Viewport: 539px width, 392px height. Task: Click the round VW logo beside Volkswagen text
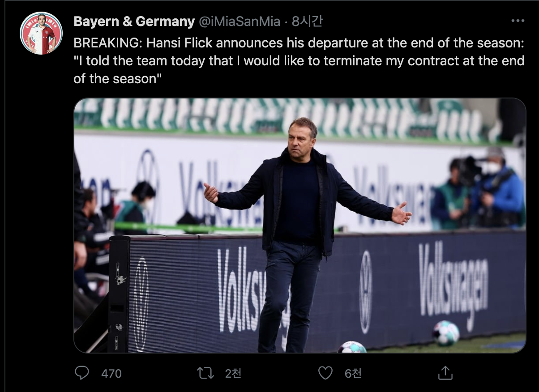point(366,291)
